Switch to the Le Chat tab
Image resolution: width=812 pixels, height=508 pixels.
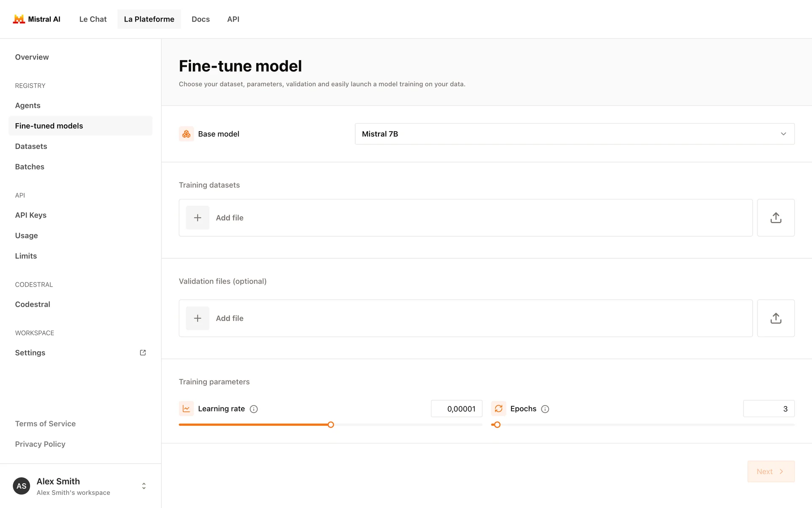point(93,19)
